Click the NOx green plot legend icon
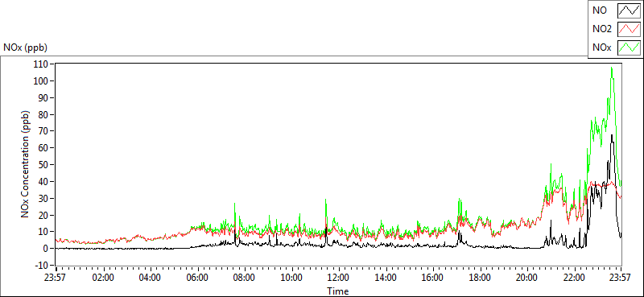Image resolution: width=644 pixels, height=297 pixels. [x=630, y=47]
